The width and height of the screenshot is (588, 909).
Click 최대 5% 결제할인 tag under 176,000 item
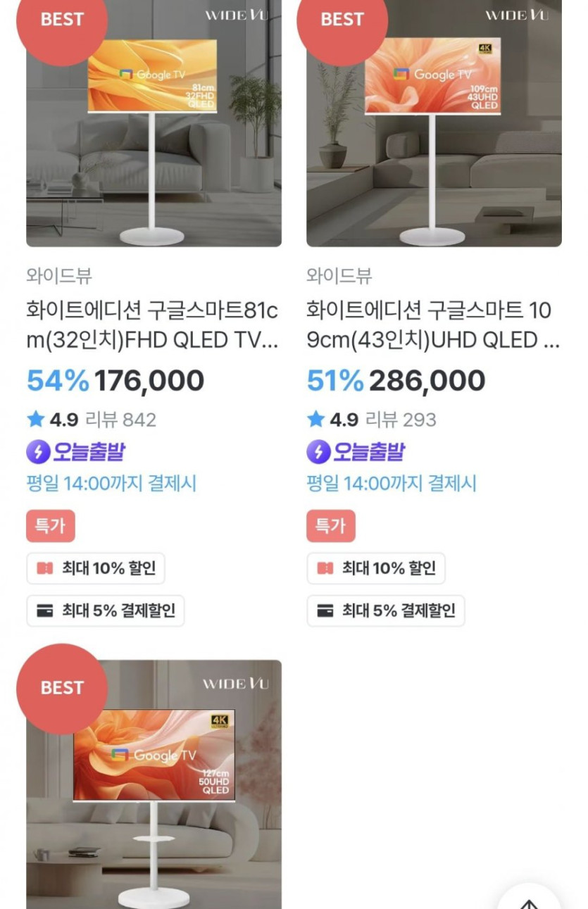pyautogui.click(x=106, y=610)
